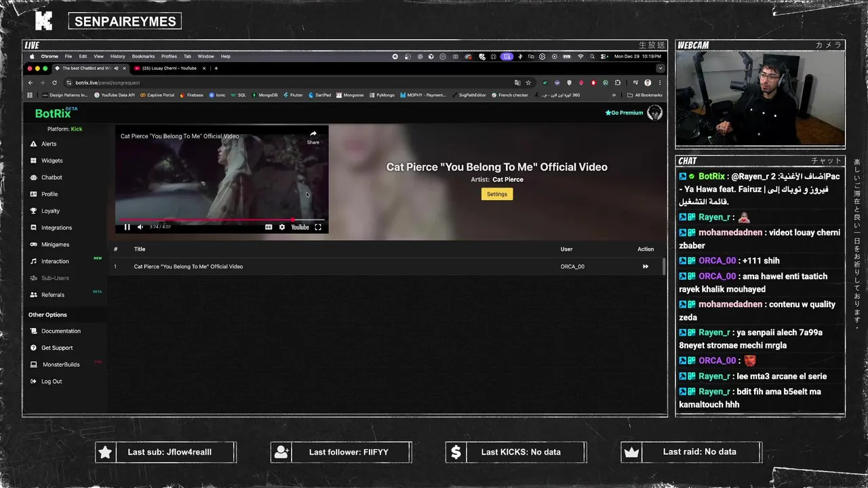Click Log Out in the sidebar
This screenshot has width=868, height=488.
pos(52,382)
